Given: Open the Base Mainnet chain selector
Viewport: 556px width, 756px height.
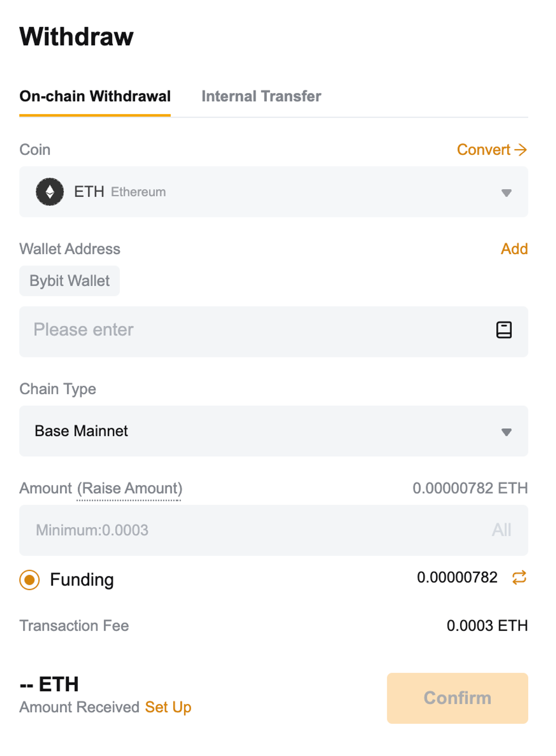Looking at the screenshot, I should (274, 431).
